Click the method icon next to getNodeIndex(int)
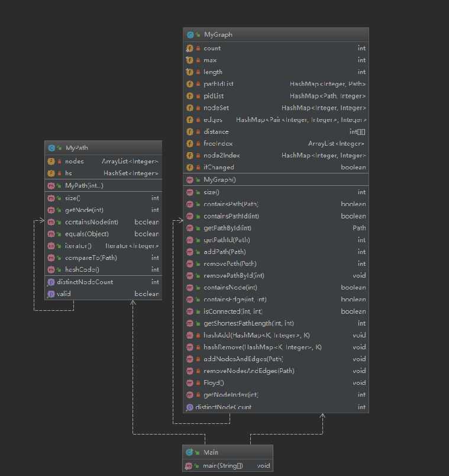Screen dimensions: 449x476 [x=190, y=395]
